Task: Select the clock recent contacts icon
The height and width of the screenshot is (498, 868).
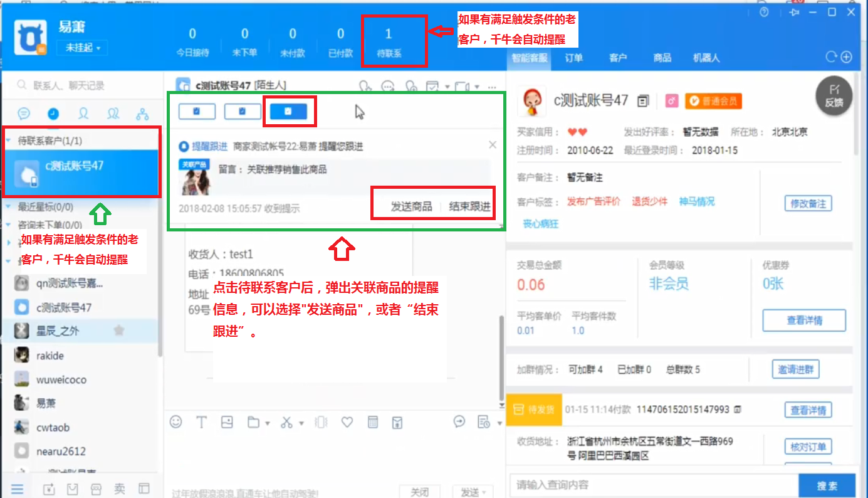Action: point(53,114)
